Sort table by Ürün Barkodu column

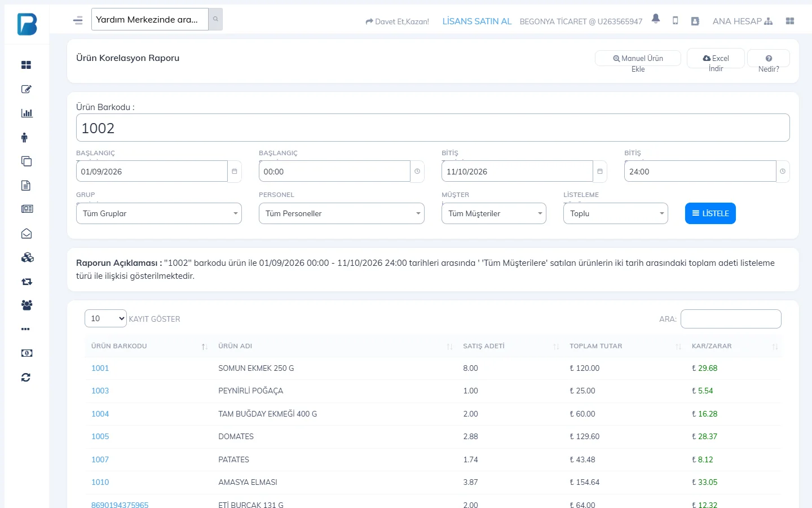[x=149, y=346]
